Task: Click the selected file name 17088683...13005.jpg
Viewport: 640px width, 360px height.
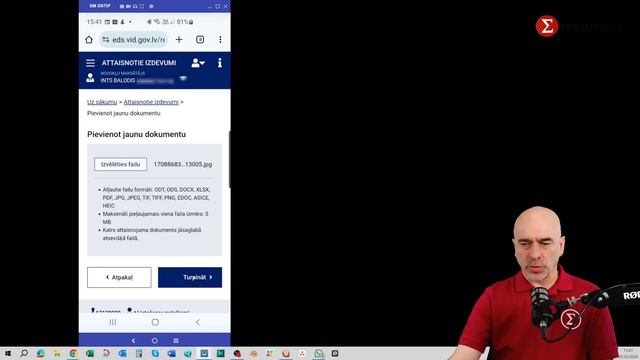Action: tap(183, 164)
